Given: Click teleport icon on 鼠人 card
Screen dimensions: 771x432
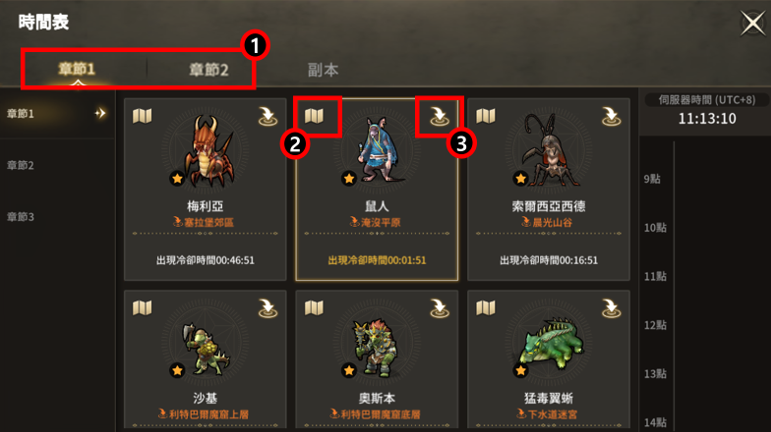Looking at the screenshot, I should click(x=439, y=116).
